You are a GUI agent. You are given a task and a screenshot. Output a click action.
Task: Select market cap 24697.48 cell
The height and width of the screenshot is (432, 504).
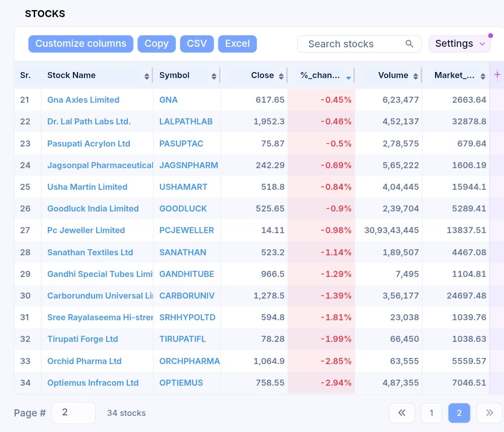pyautogui.click(x=466, y=296)
